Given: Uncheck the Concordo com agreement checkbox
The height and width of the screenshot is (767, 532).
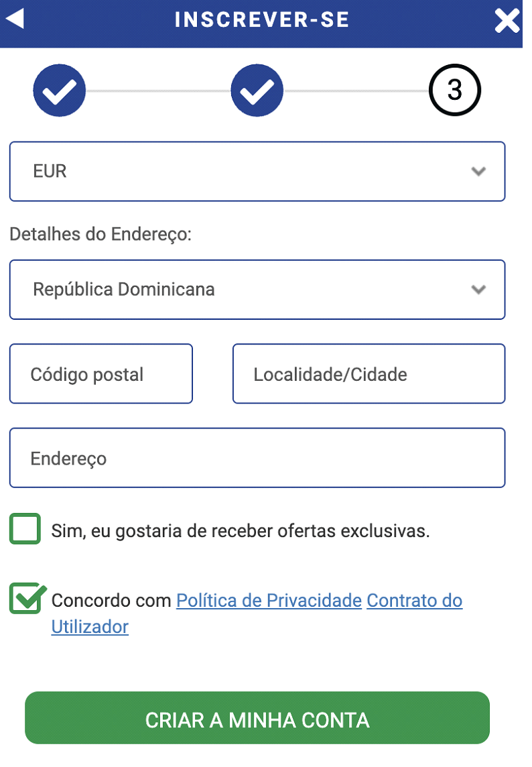Looking at the screenshot, I should 26,598.
